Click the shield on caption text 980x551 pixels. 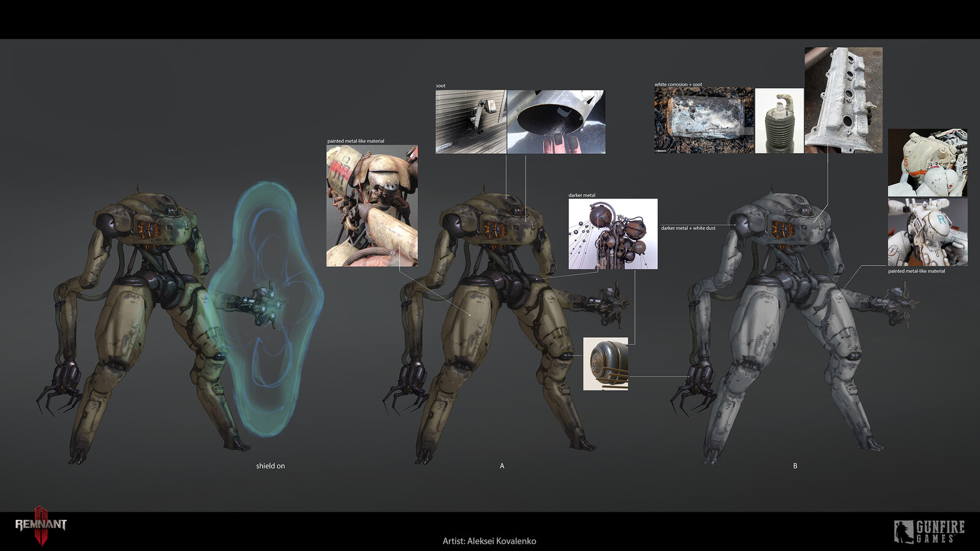click(270, 465)
